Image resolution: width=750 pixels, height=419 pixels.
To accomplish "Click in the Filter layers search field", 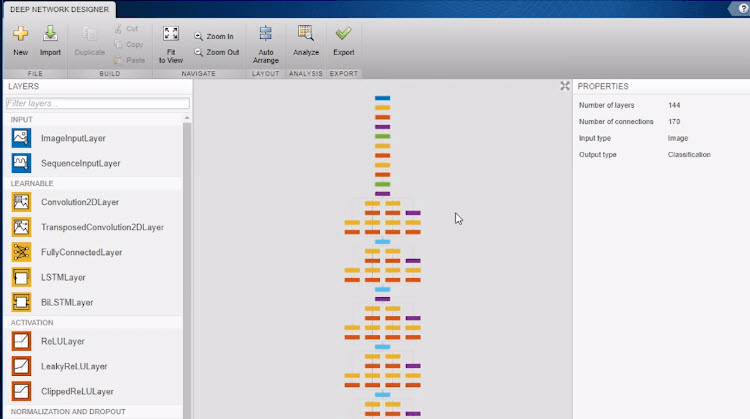I will pos(98,103).
